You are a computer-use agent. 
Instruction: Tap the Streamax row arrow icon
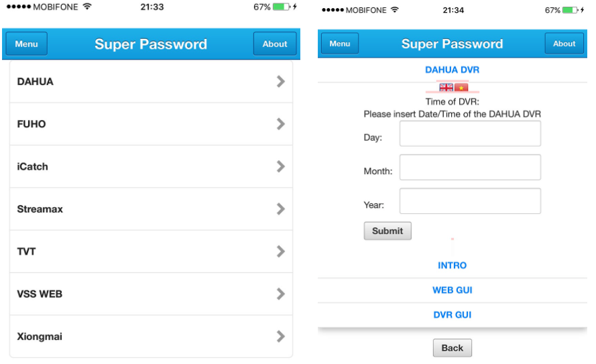pos(281,209)
